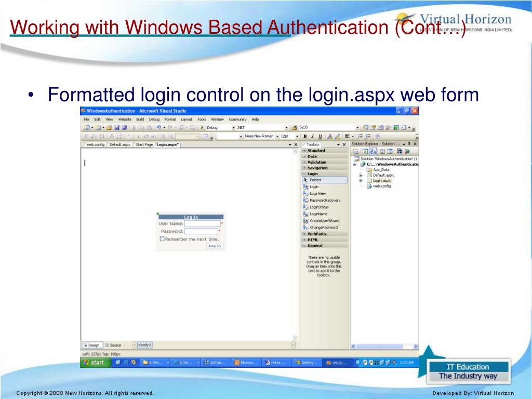Image resolution: width=532 pixels, height=399 pixels.
Task: Click the User Name input field
Action: (202, 223)
